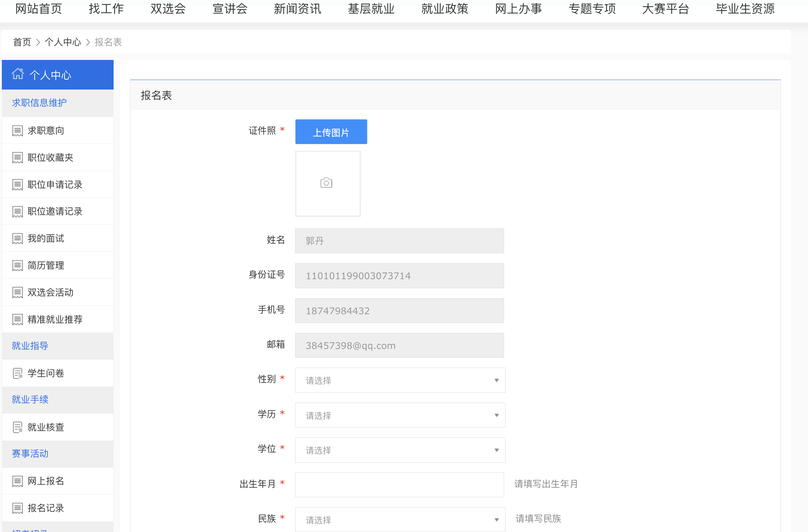This screenshot has width=808, height=532.
Task: Open 找工作 in the top navigation
Action: [x=106, y=9]
